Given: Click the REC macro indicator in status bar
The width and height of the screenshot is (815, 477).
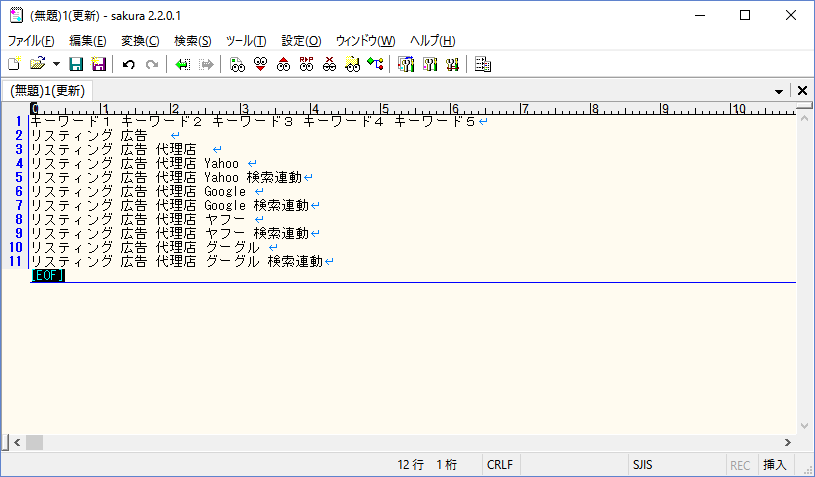Looking at the screenshot, I should click(740, 465).
